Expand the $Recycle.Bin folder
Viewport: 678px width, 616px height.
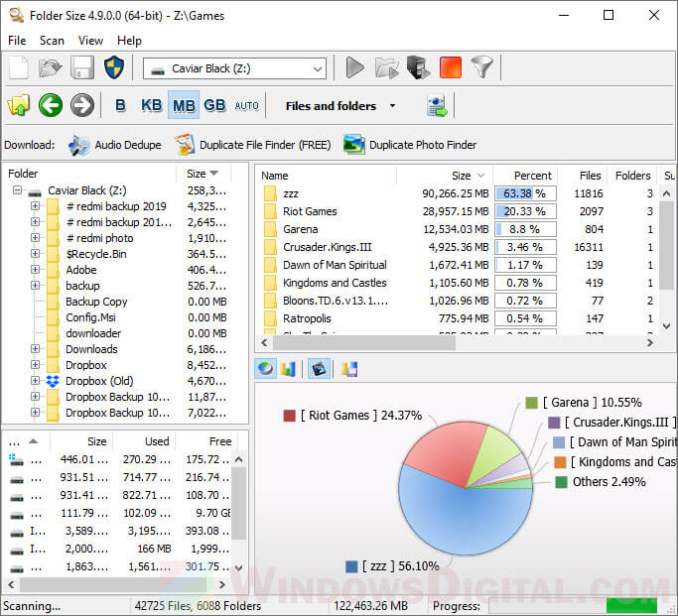coord(35,254)
